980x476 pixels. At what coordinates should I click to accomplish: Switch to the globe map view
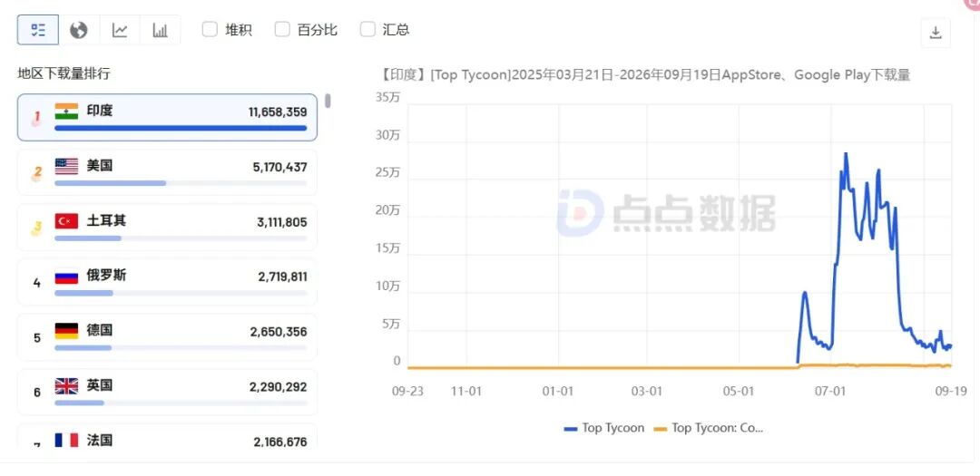79,30
